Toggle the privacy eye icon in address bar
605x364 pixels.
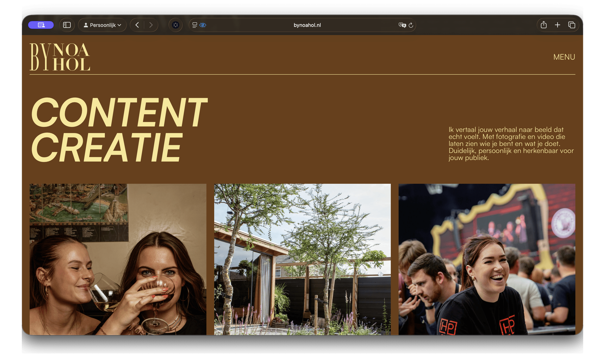(x=203, y=25)
